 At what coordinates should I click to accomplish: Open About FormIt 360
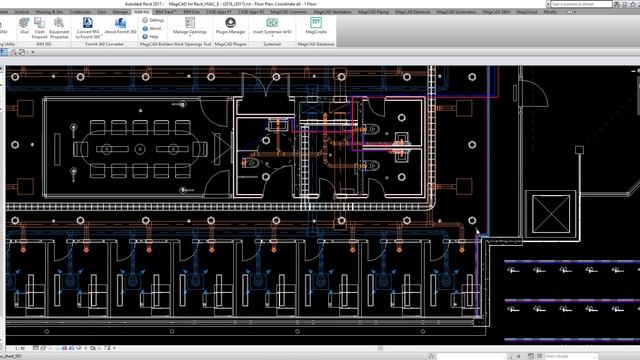coord(120,26)
